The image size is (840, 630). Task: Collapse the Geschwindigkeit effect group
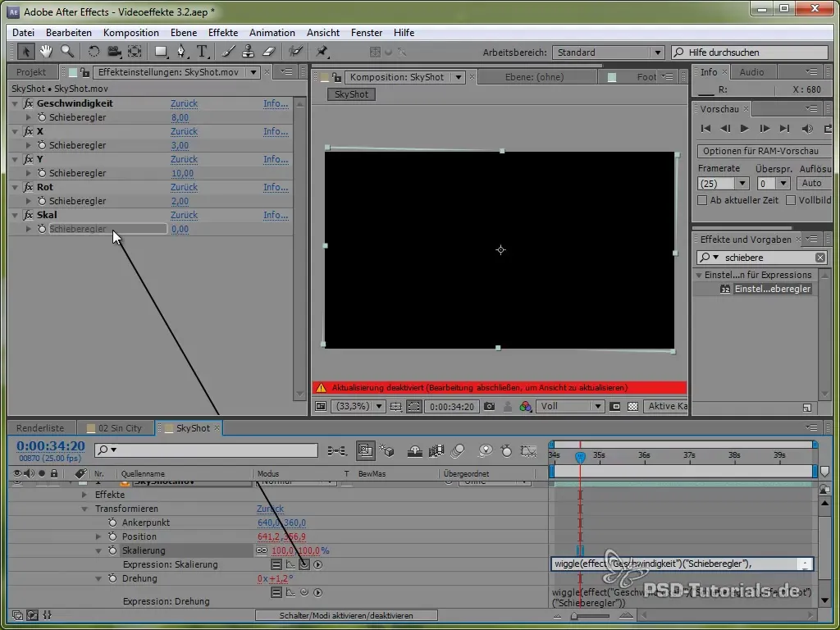click(15, 103)
